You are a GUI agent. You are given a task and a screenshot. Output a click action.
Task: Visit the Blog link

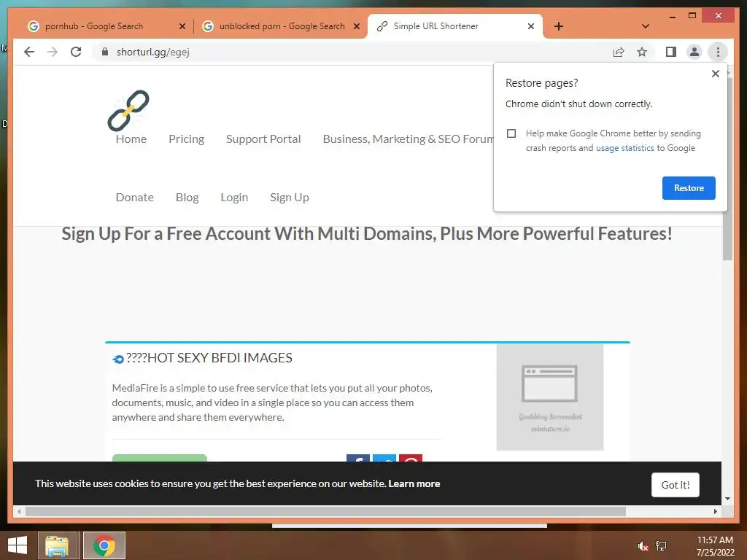(x=187, y=197)
